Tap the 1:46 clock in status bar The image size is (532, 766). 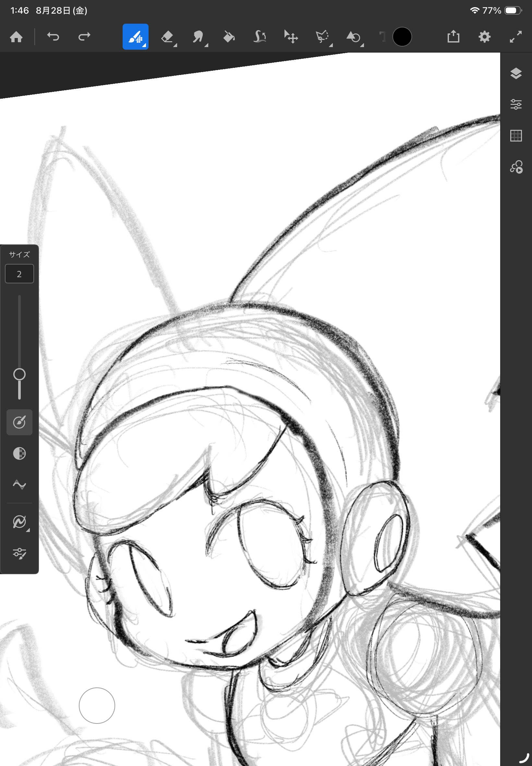tap(20, 11)
